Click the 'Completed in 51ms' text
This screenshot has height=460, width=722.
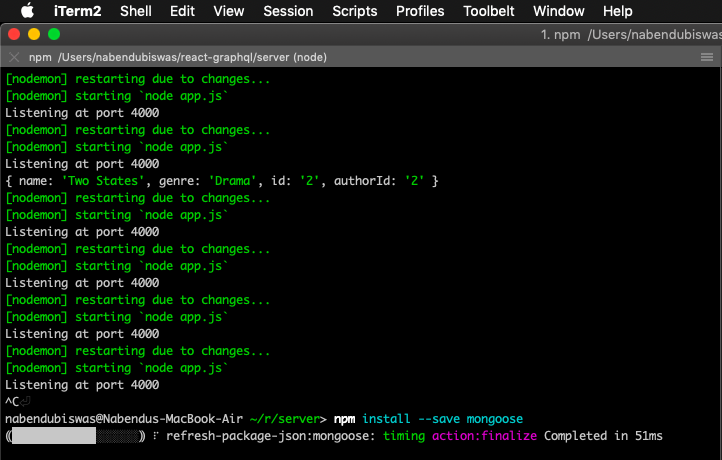pos(603,436)
